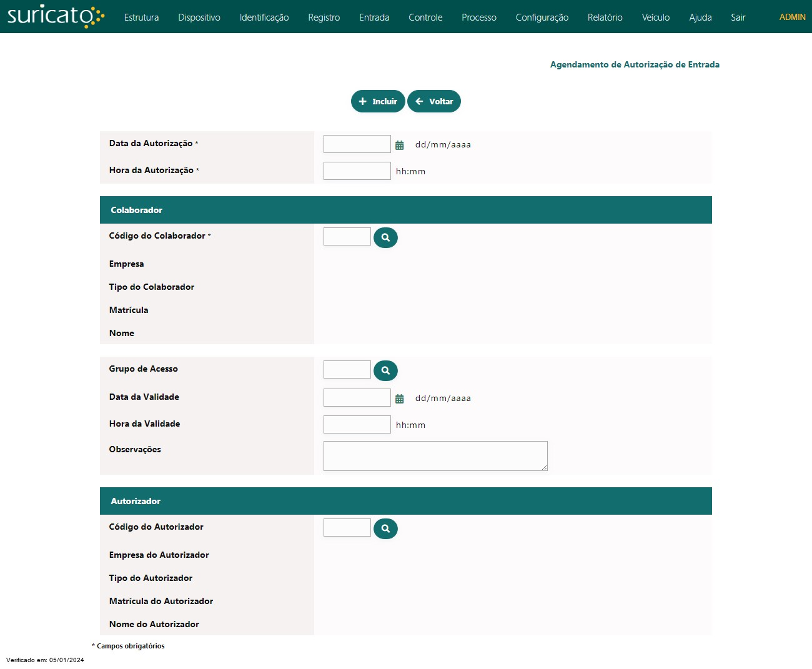Click the Código do Colaborador input
Viewport: 812px width, 669px height.
tap(347, 237)
